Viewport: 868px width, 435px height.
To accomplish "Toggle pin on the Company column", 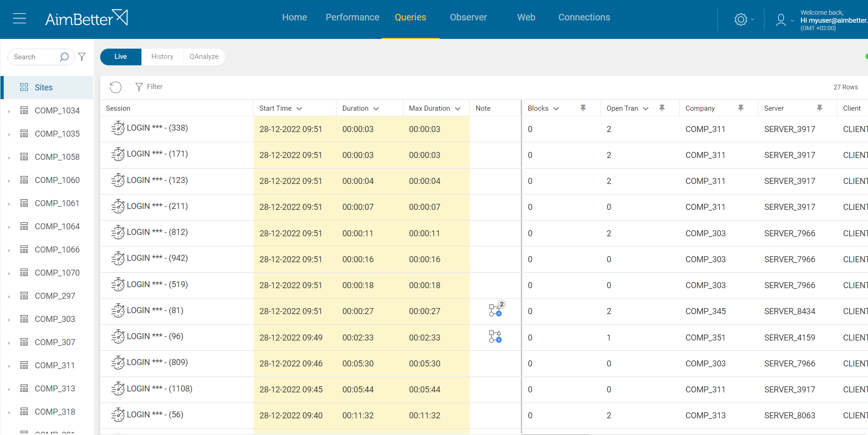I will (741, 108).
